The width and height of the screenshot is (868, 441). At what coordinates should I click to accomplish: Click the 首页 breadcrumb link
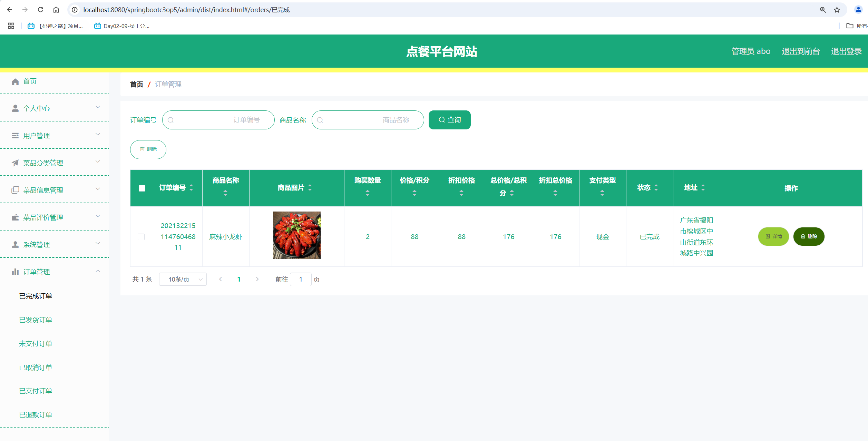[x=136, y=84]
